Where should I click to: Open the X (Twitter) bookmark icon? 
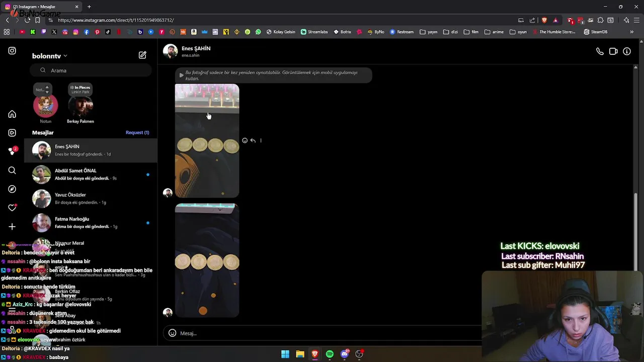click(x=54, y=32)
